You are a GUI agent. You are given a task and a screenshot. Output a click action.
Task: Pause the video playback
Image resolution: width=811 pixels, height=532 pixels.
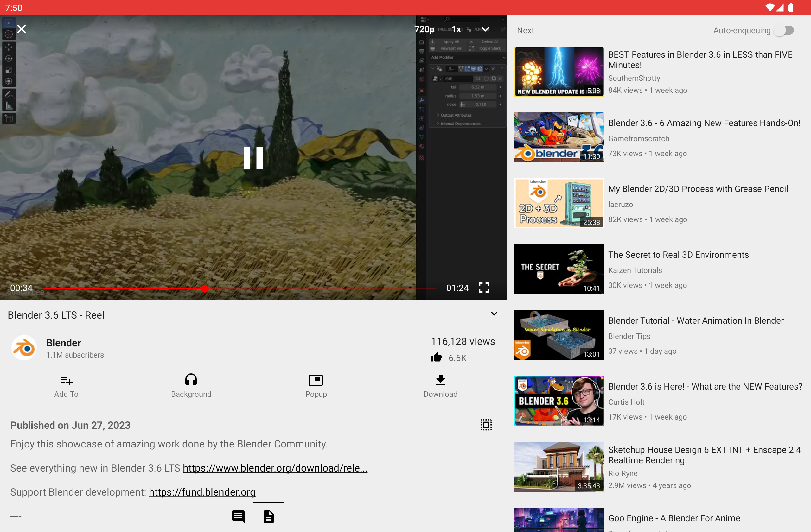pyautogui.click(x=253, y=158)
